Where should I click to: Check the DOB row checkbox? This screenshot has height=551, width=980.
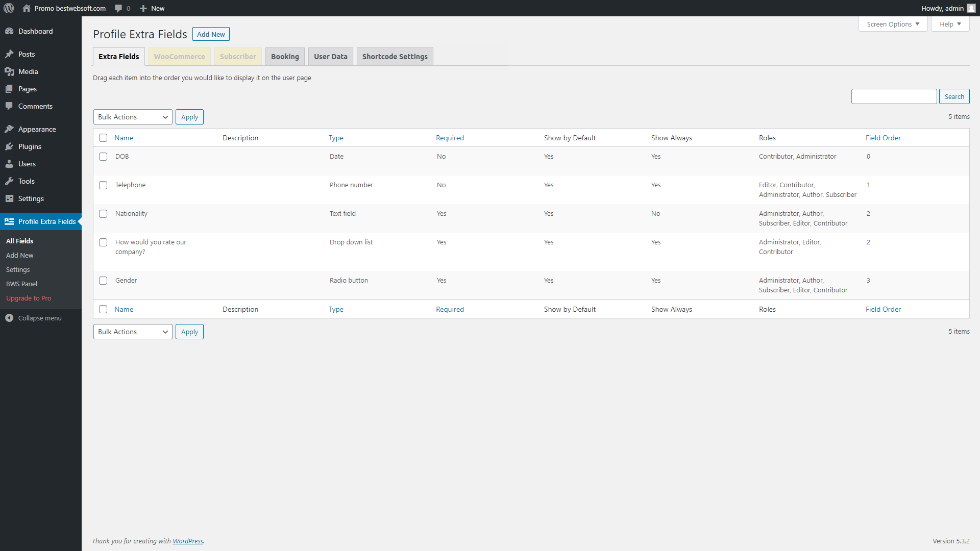tap(103, 157)
